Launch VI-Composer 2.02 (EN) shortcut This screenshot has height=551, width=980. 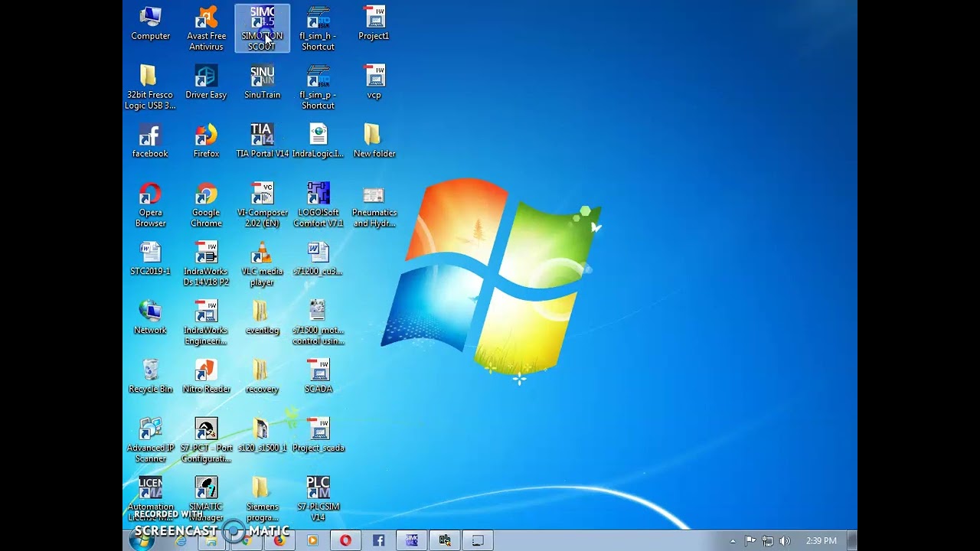[262, 205]
